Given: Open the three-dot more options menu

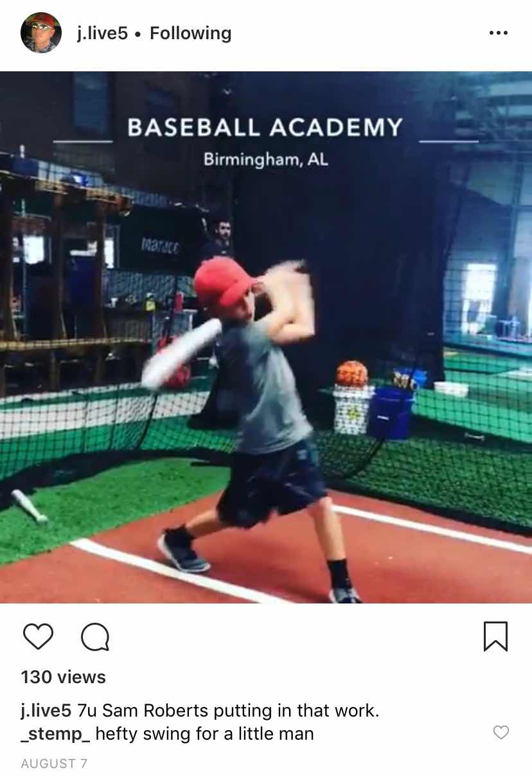Looking at the screenshot, I should tap(499, 33).
